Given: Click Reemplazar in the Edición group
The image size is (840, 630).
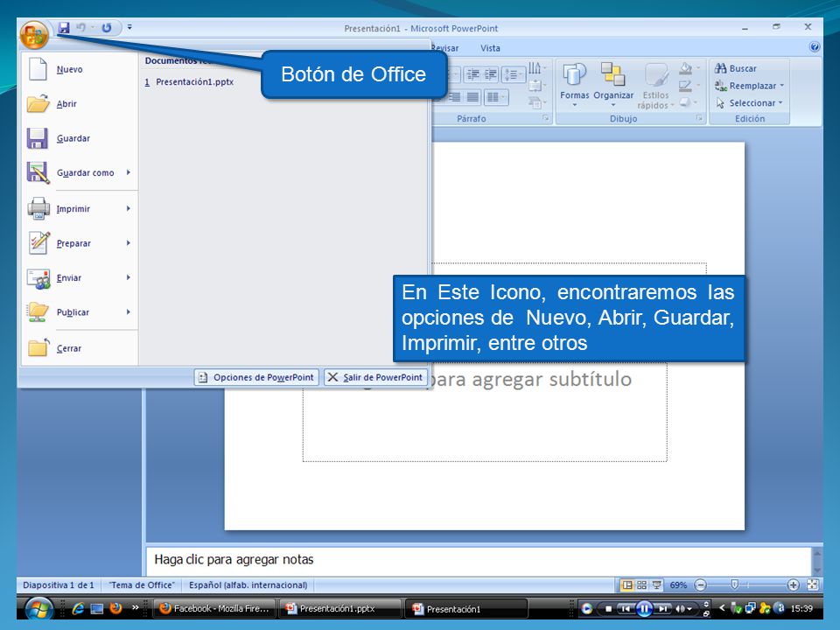Looking at the screenshot, I should tap(745, 86).
